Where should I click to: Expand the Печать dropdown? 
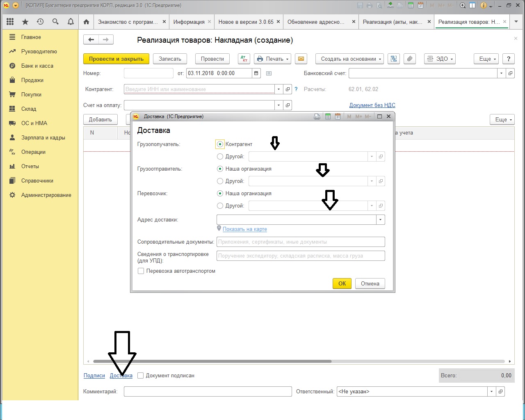coord(272,59)
